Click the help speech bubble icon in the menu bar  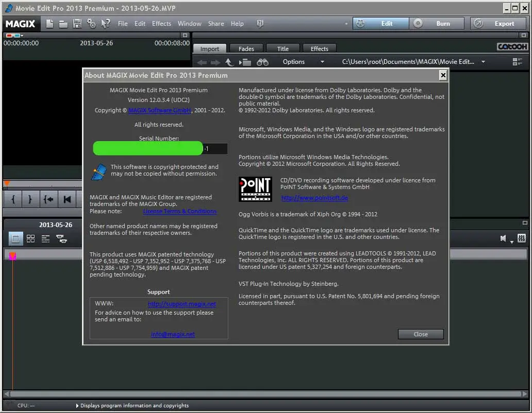tap(260, 23)
